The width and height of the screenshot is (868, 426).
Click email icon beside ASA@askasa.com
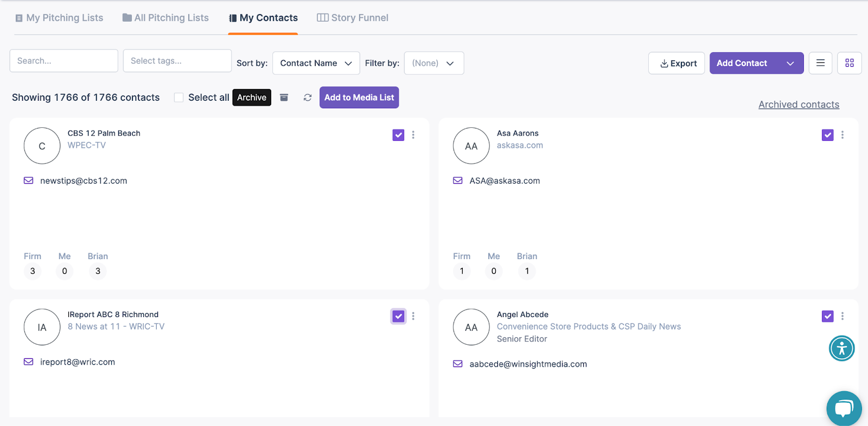click(458, 180)
